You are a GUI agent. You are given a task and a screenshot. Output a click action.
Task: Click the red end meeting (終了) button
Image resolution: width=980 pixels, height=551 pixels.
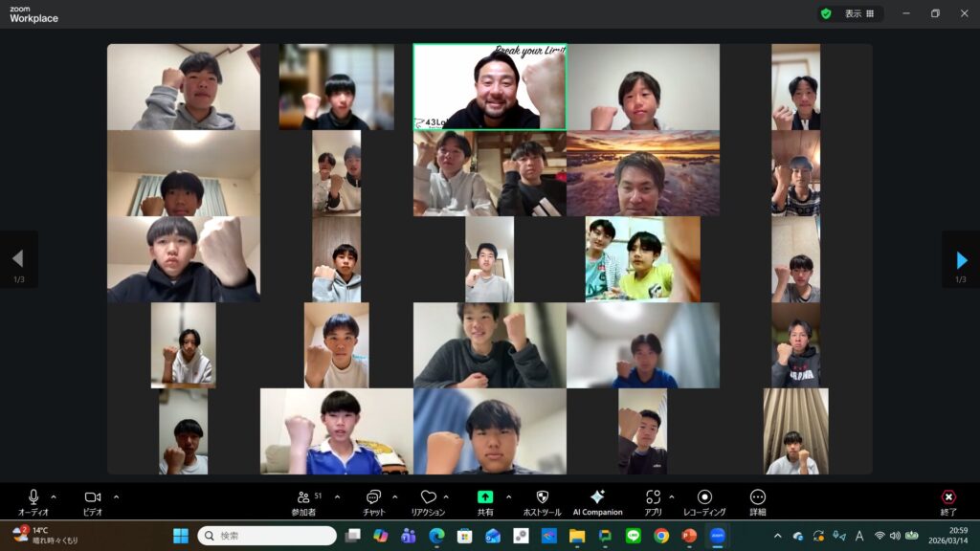click(948, 497)
